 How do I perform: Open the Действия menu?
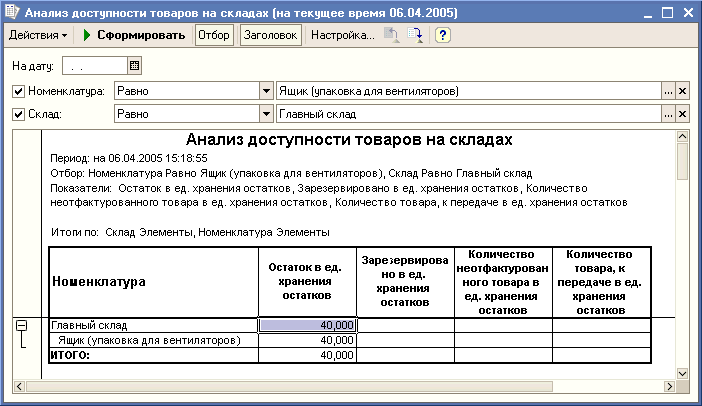(38, 35)
